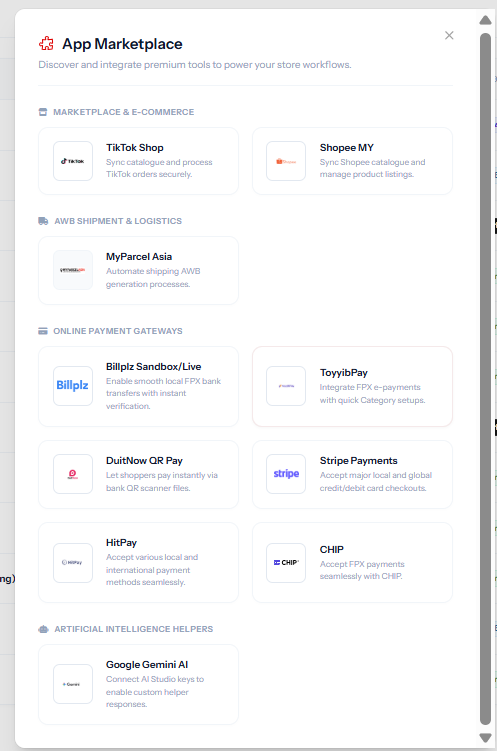This screenshot has height=751, width=497.
Task: Click the card icon beside Online Payment Gateways
Action: coord(43,331)
